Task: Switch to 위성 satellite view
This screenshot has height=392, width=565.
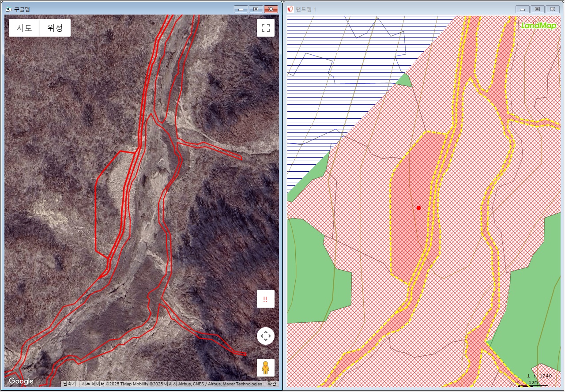Action: pos(55,28)
